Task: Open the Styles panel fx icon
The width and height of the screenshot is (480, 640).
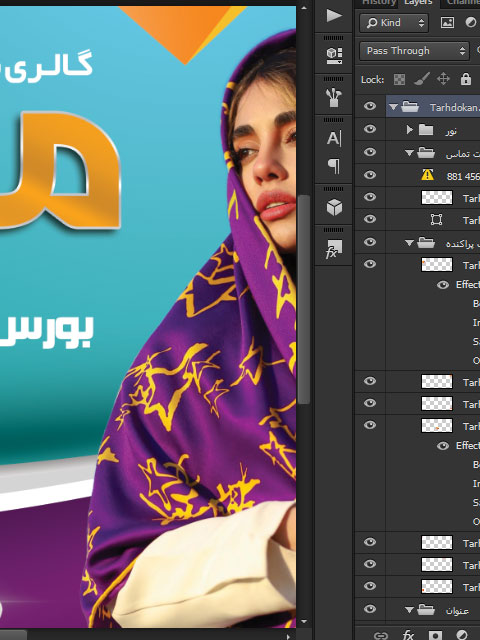Action: point(334,249)
